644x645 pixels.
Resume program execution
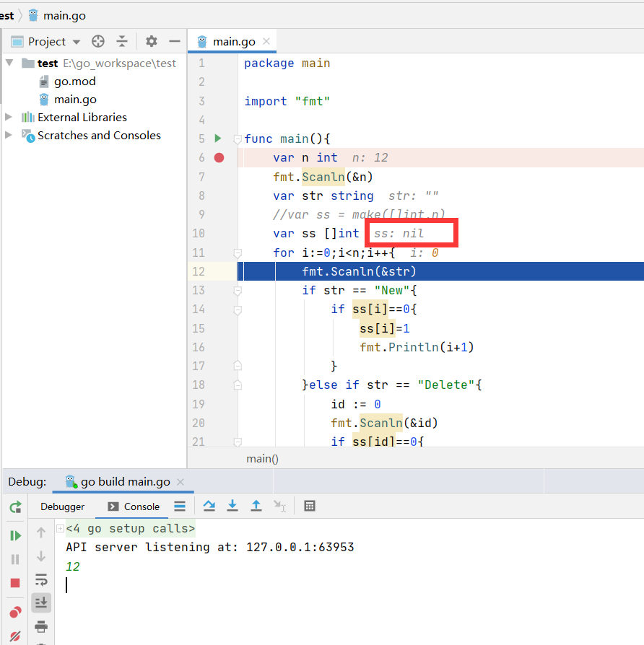coord(14,534)
